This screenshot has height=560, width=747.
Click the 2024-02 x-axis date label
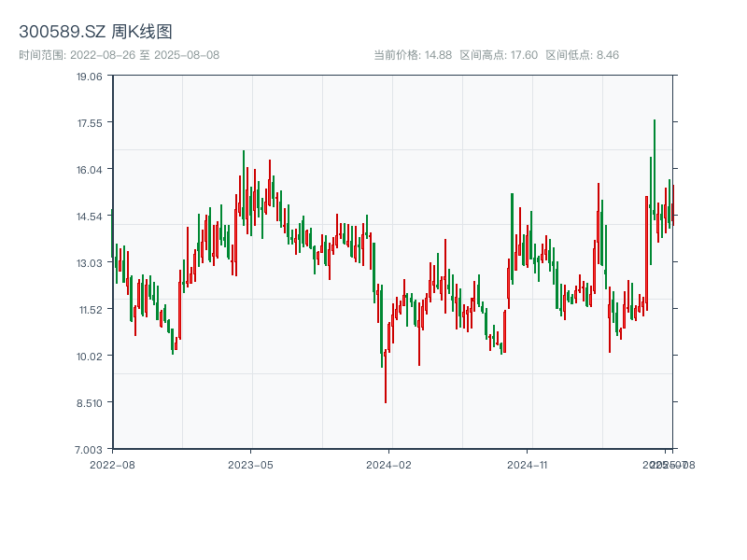[388, 464]
